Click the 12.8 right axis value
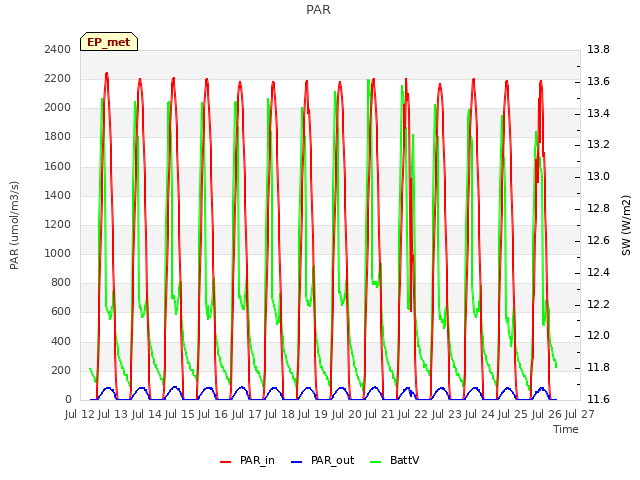The image size is (640, 480). pyautogui.click(x=598, y=208)
